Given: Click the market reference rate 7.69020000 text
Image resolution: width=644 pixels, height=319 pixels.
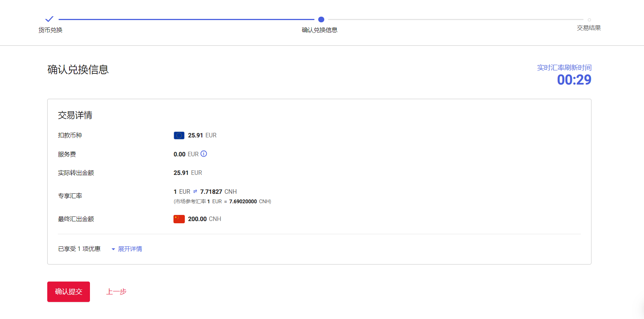Looking at the screenshot, I should (243, 202).
